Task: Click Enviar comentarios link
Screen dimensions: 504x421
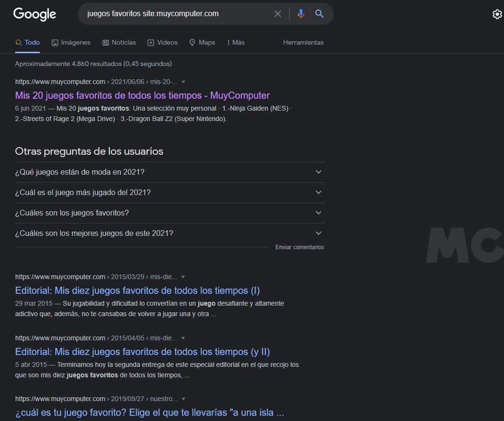Action: pos(299,247)
